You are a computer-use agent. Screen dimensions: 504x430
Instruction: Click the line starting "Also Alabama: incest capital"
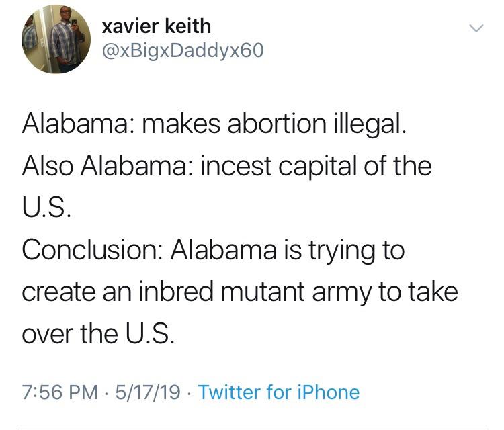pos(226,167)
